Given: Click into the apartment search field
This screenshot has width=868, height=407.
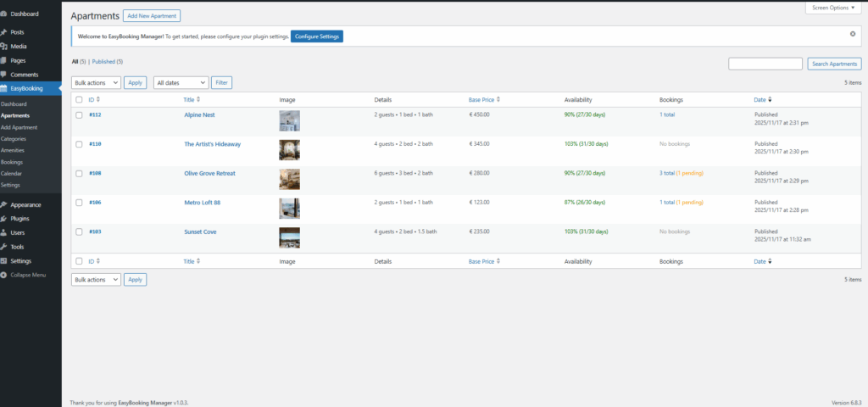Looking at the screenshot, I should click(765, 64).
